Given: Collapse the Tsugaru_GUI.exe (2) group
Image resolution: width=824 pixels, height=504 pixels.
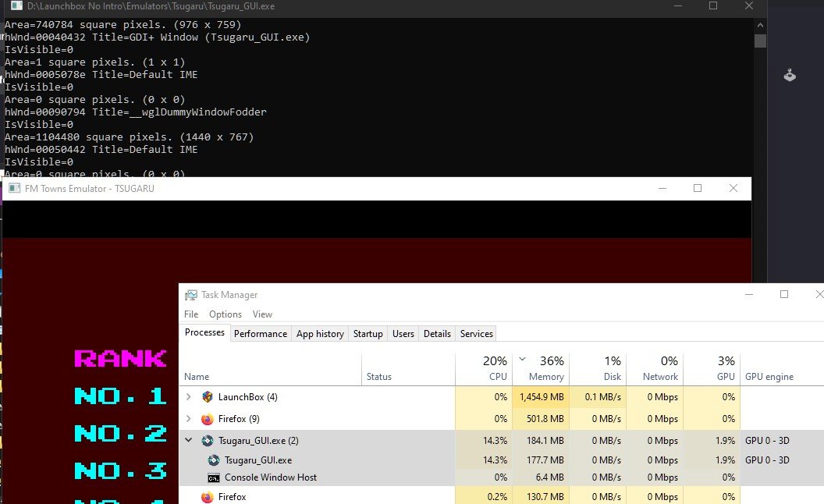Looking at the screenshot, I should [189, 440].
